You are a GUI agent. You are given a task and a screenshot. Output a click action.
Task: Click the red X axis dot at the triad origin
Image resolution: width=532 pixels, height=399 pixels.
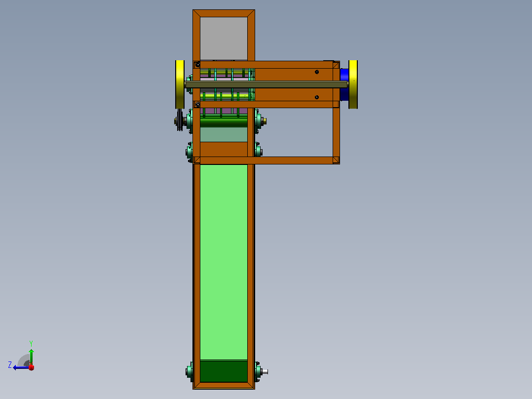click(31, 367)
